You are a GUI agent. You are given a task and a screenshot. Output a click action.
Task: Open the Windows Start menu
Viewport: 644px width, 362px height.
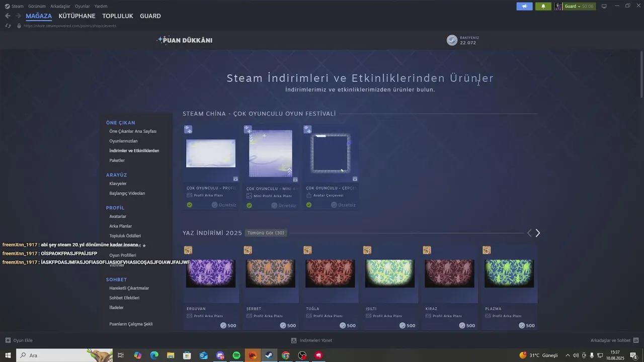point(8,355)
